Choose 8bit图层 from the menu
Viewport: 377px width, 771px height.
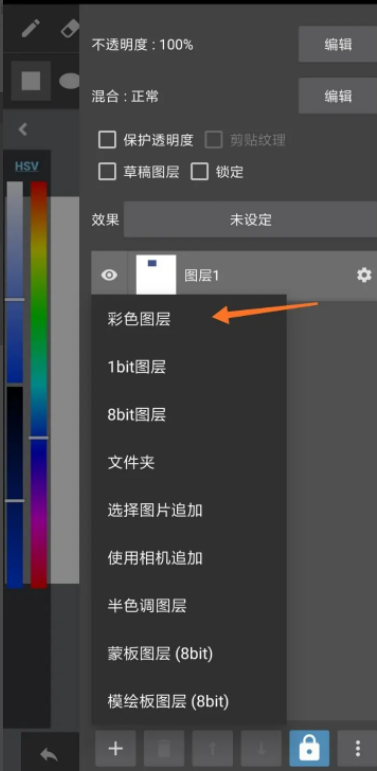pos(189,415)
